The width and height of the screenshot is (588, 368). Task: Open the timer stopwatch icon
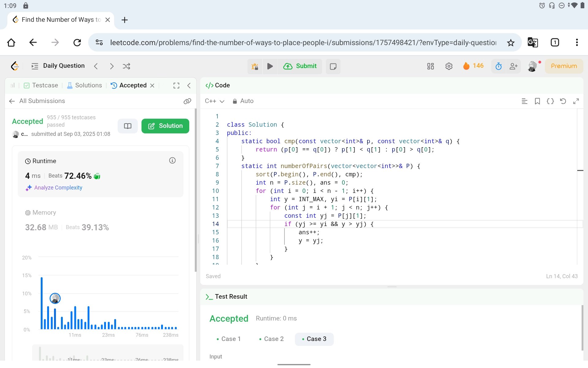coord(498,66)
